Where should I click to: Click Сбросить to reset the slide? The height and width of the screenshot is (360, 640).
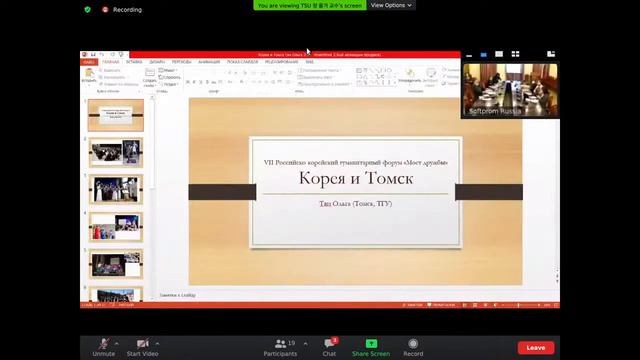169,77
